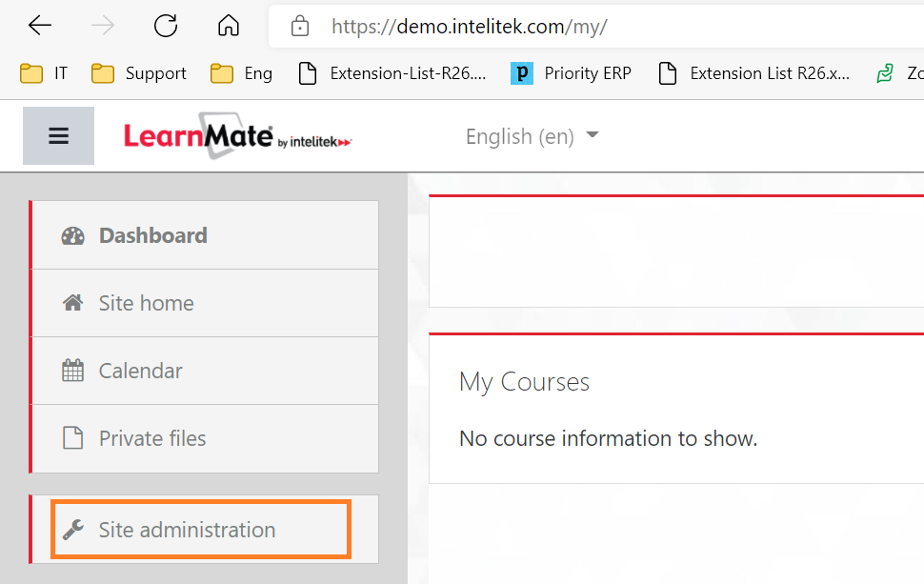Click the Calendar grid icon
This screenshot has height=584, width=924.
click(73, 371)
